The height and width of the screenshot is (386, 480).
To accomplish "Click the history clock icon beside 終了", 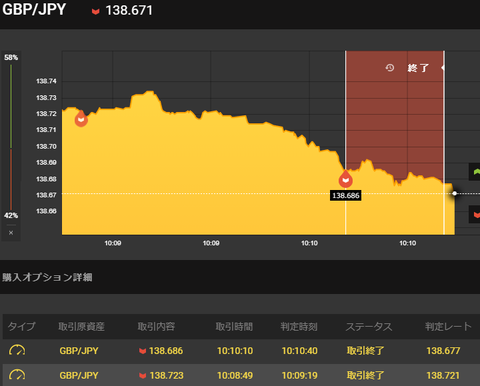I will pyautogui.click(x=390, y=68).
